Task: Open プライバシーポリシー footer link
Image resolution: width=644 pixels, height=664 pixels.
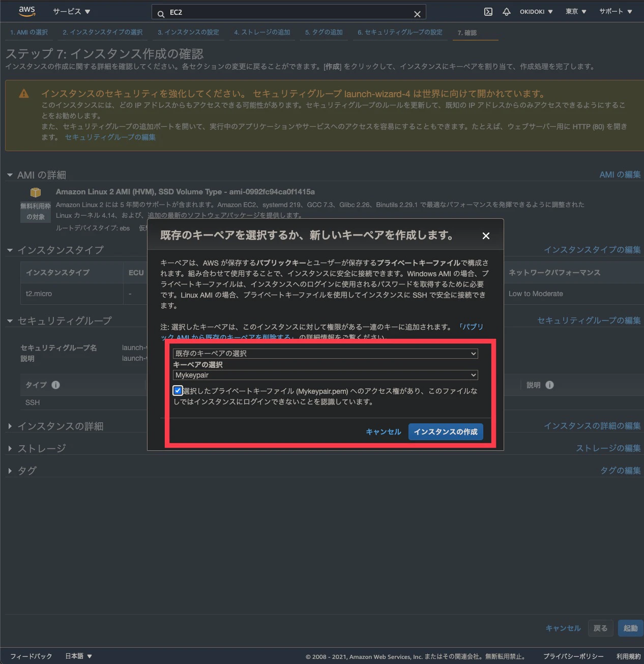Action: [x=573, y=656]
